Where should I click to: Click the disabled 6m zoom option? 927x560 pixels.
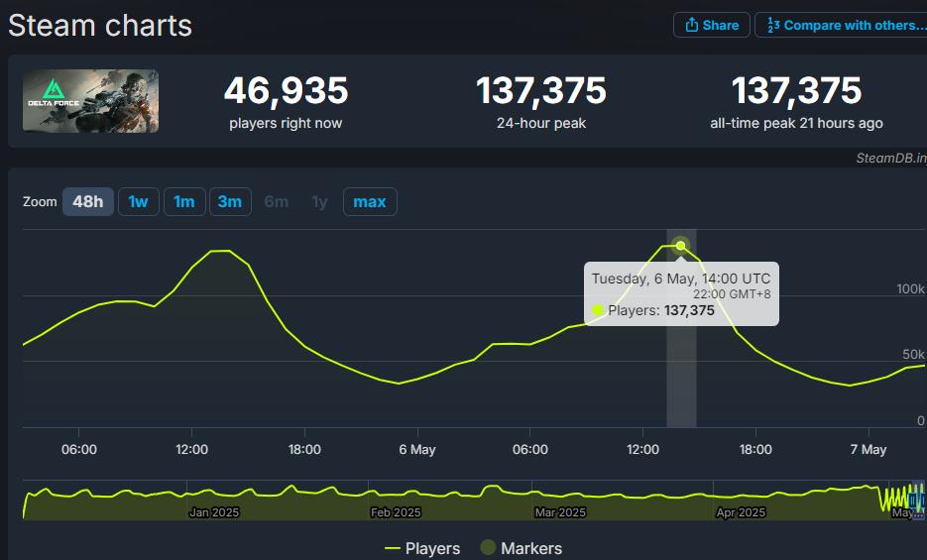tap(276, 201)
